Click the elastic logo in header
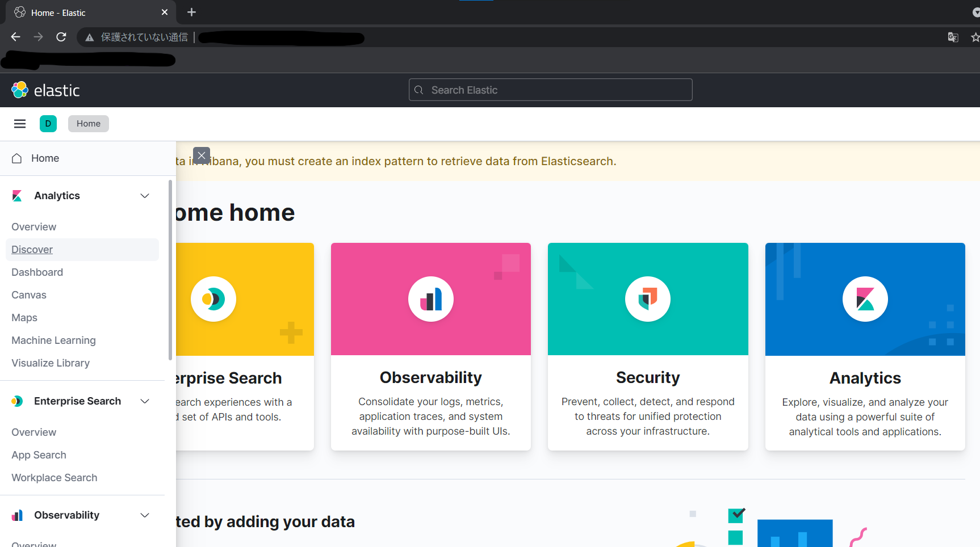 (45, 90)
